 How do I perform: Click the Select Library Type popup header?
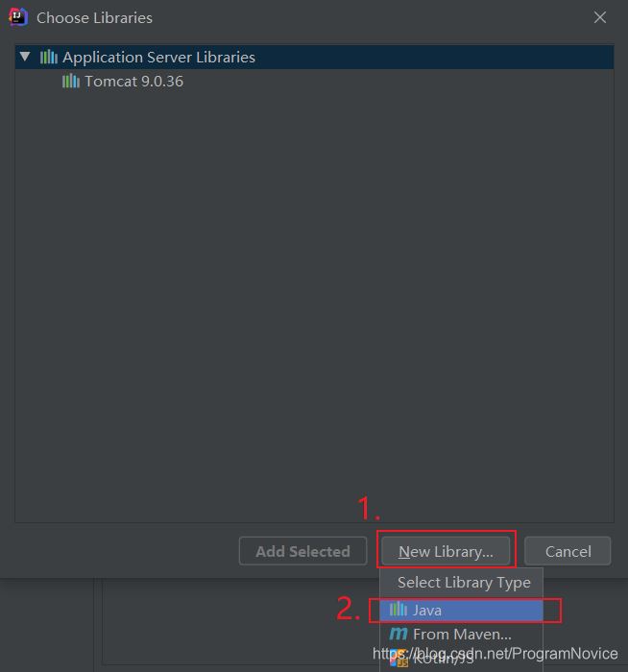click(x=463, y=583)
